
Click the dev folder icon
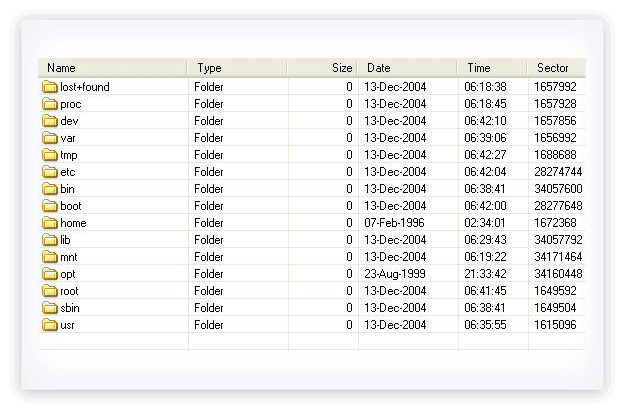(x=50, y=121)
